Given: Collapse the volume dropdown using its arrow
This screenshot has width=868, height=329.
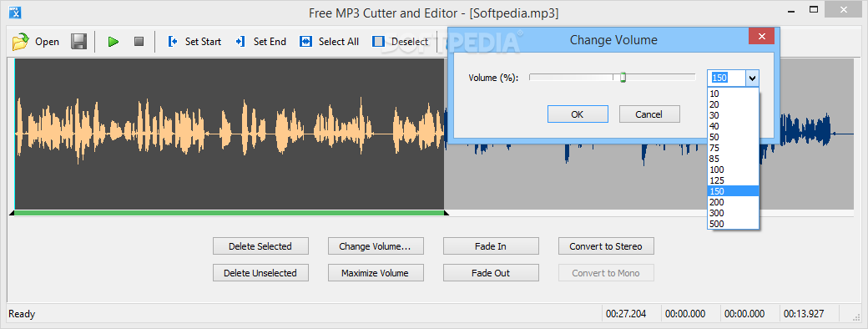Looking at the screenshot, I should click(x=752, y=78).
